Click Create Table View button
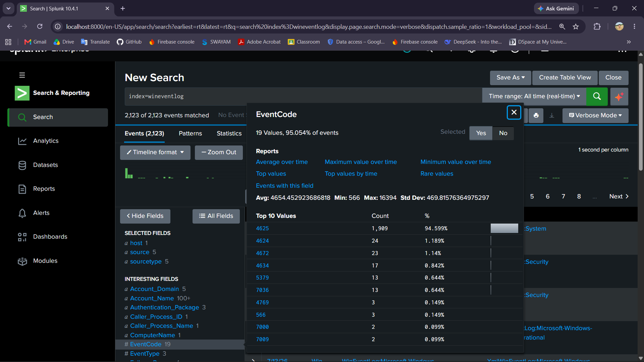 pyautogui.click(x=565, y=77)
